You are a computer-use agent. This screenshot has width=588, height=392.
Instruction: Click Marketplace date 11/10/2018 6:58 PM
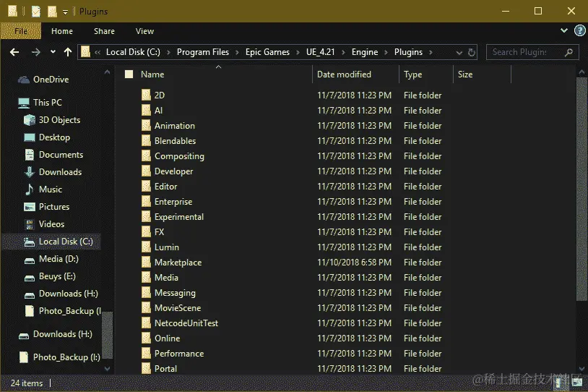pyautogui.click(x=354, y=262)
